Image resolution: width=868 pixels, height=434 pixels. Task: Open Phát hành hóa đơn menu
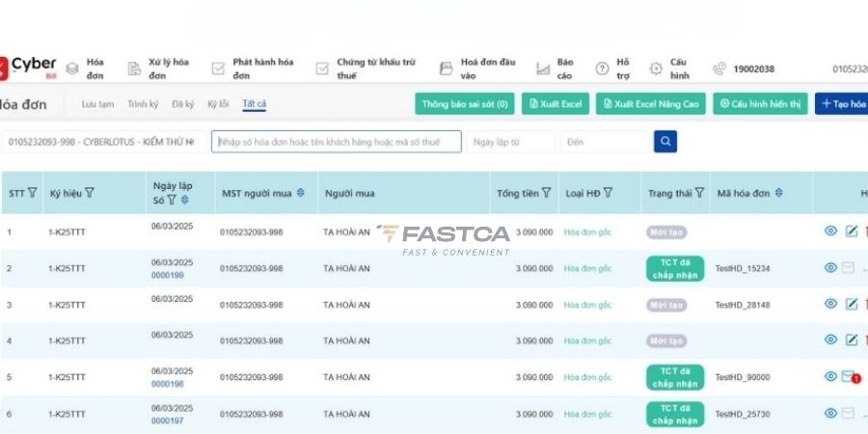pyautogui.click(x=253, y=68)
